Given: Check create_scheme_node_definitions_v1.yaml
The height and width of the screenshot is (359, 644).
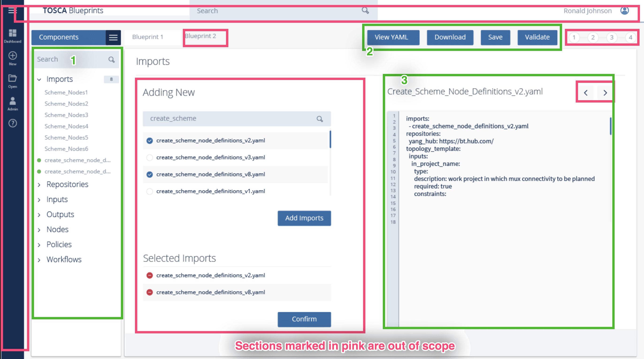Looking at the screenshot, I should (149, 191).
